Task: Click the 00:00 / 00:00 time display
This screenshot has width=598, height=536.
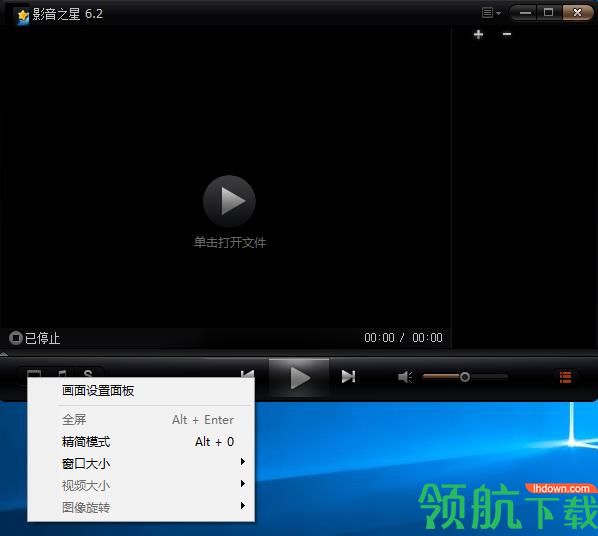Action: point(403,338)
